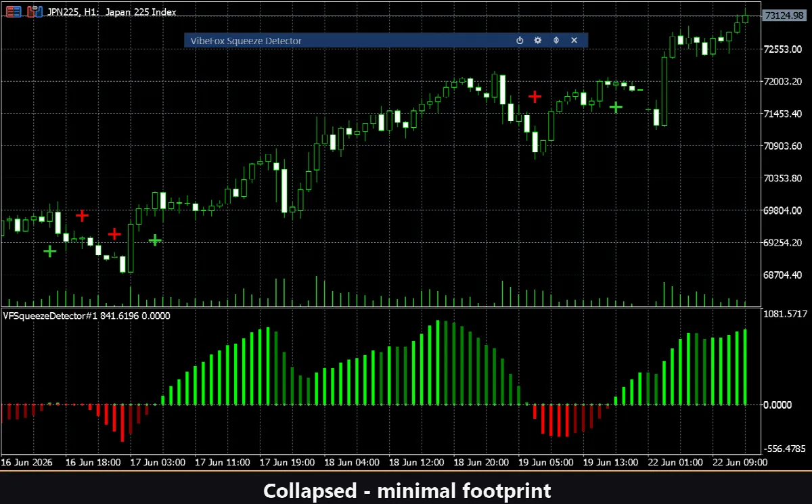The image size is (812, 504).
Task: Click the VibeFox Squeeze Detector title bar
Action: click(386, 41)
